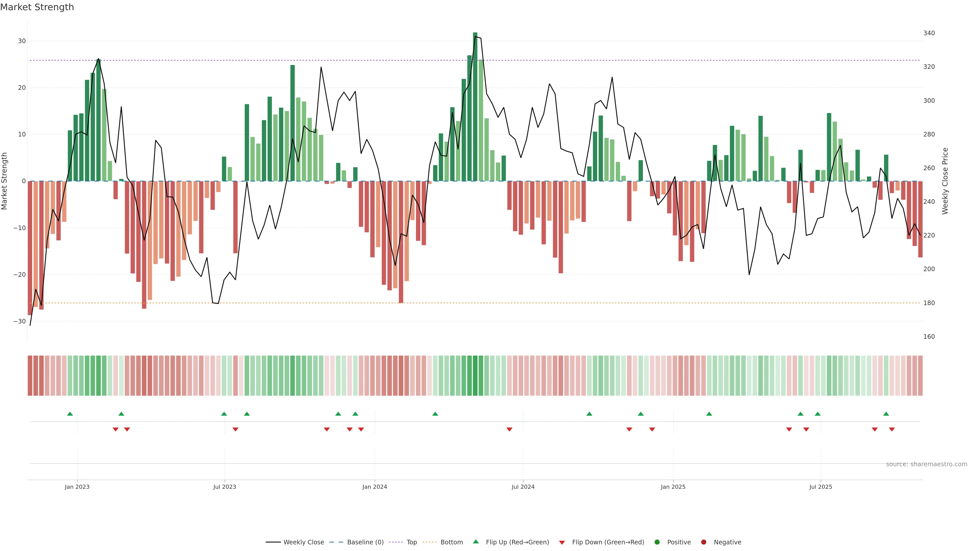
Task: Click the first red flip-down triangle marker
Action: point(116,429)
